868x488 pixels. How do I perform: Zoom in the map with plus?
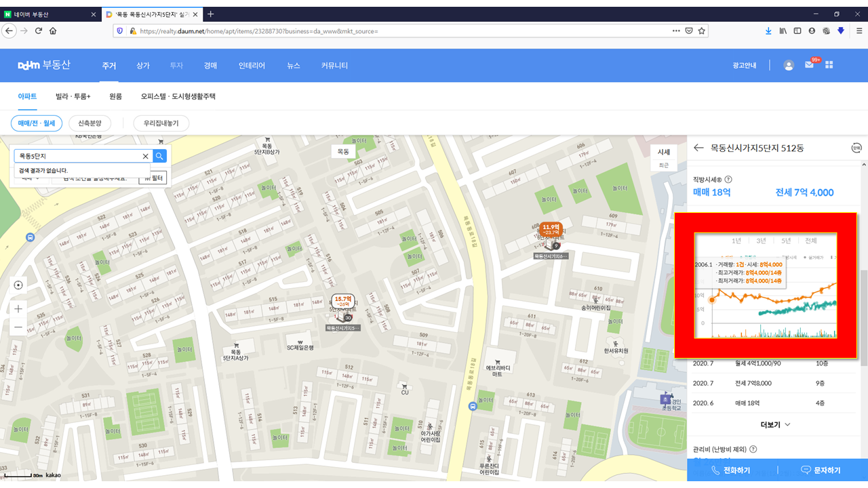point(18,308)
